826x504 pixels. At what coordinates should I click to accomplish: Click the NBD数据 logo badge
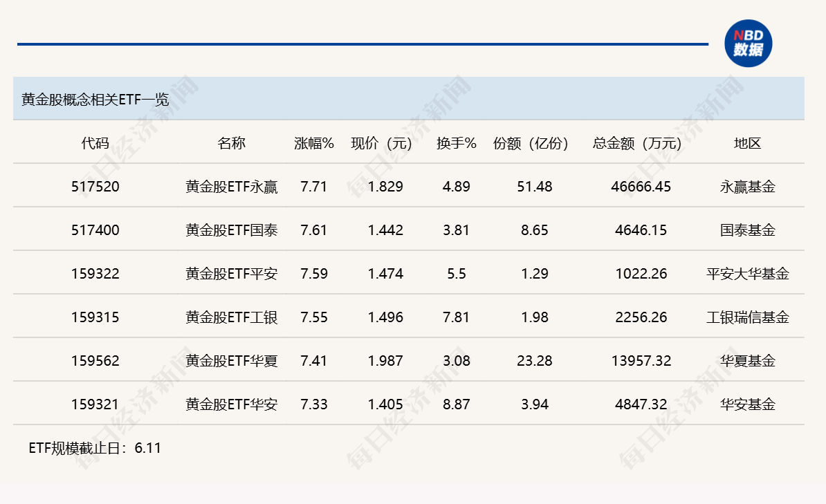748,43
